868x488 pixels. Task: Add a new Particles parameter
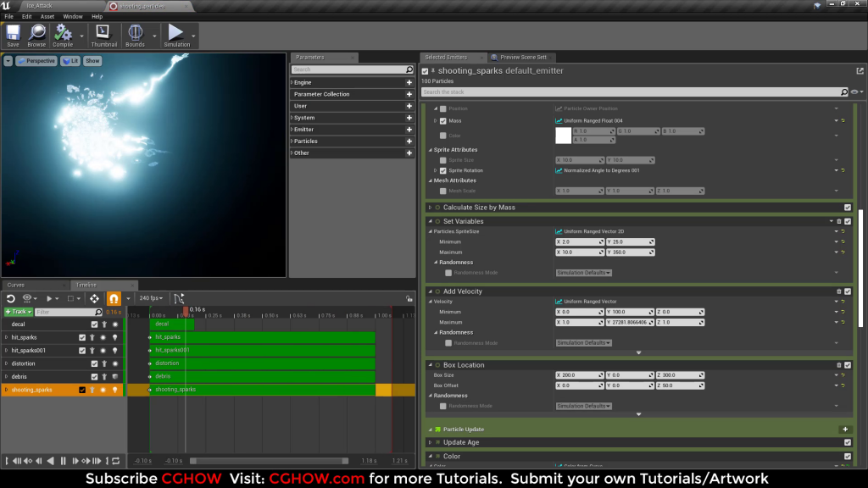tap(409, 141)
